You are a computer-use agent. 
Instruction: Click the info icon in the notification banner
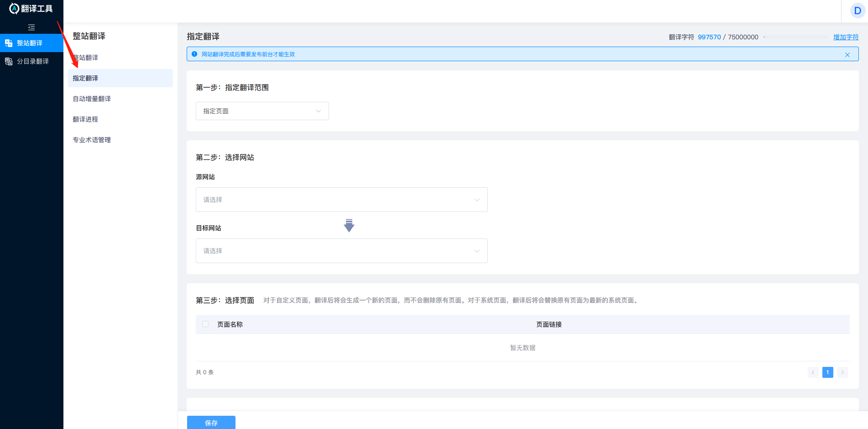[193, 54]
